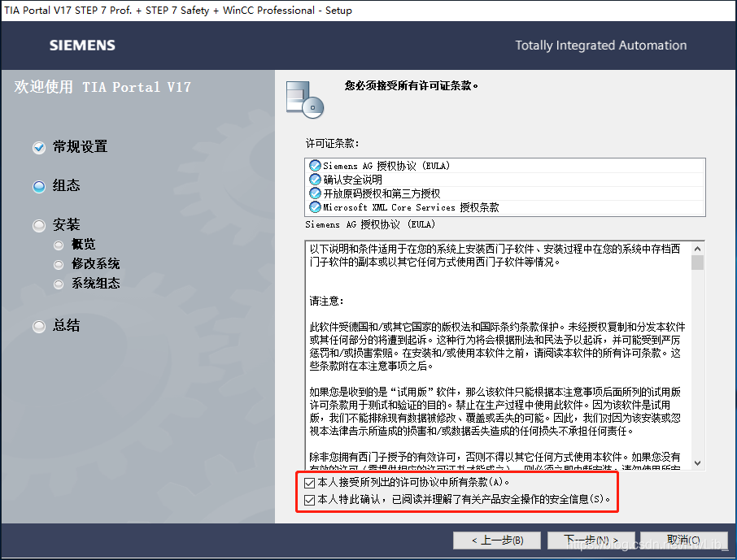
Task: Select the 组态 step circle icon
Action: click(38, 186)
